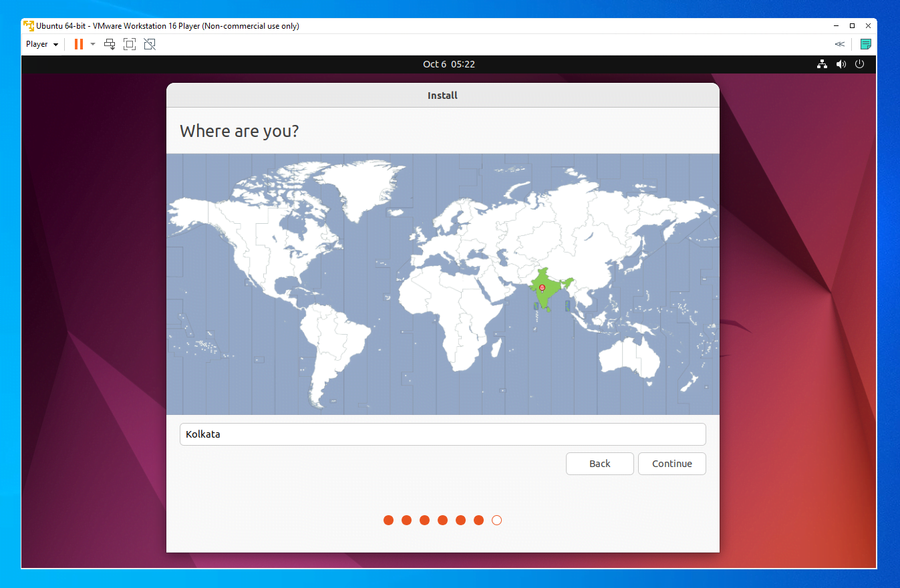Suspend the virtual machine with pause icon
The width and height of the screenshot is (900, 588).
pyautogui.click(x=78, y=43)
